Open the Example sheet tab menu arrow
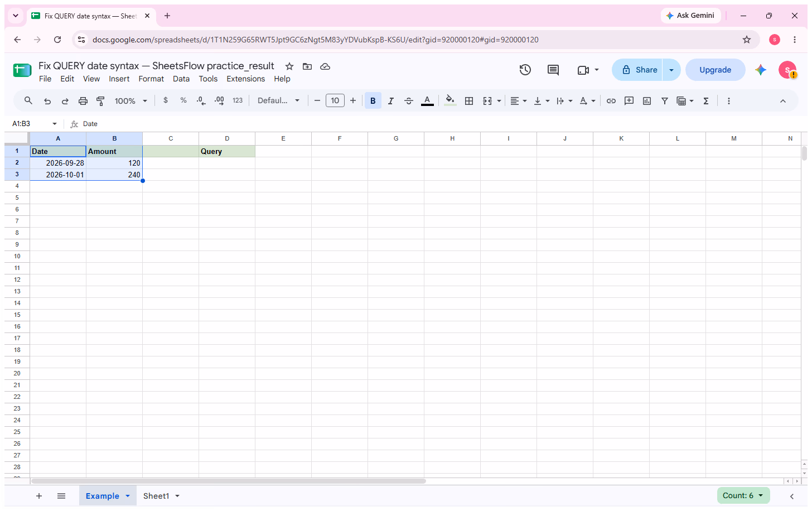This screenshot has height=511, width=812. [128, 496]
